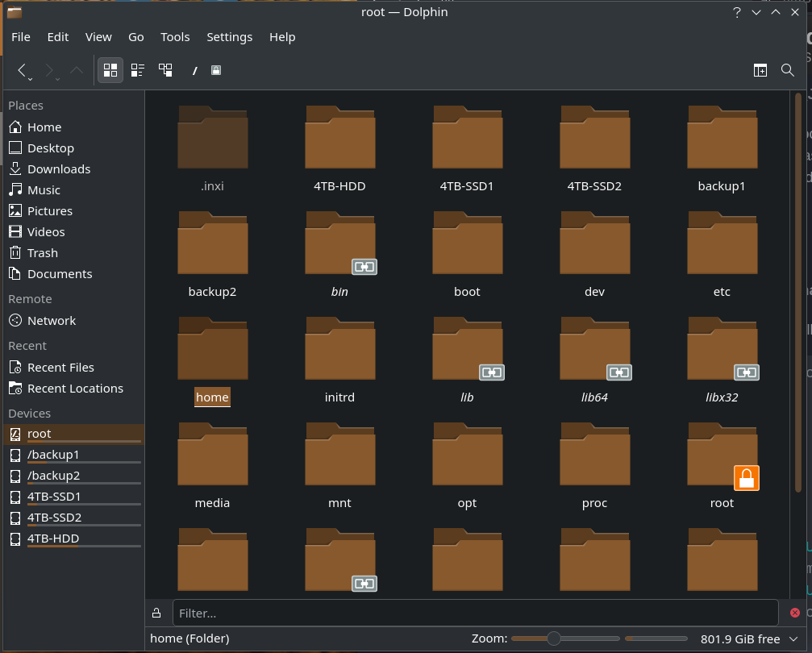Open Videos in Places panel
Screen dimensions: 812x653
tap(73, 232)
